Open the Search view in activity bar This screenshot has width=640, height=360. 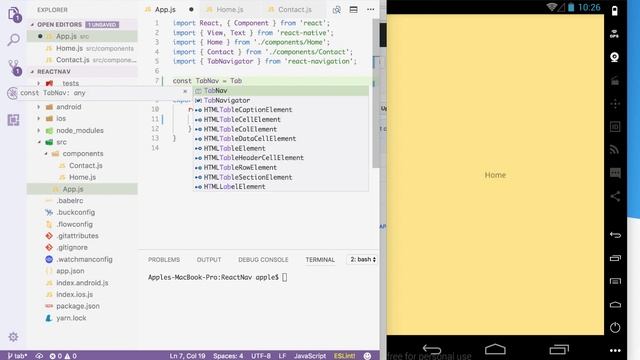[x=13, y=40]
